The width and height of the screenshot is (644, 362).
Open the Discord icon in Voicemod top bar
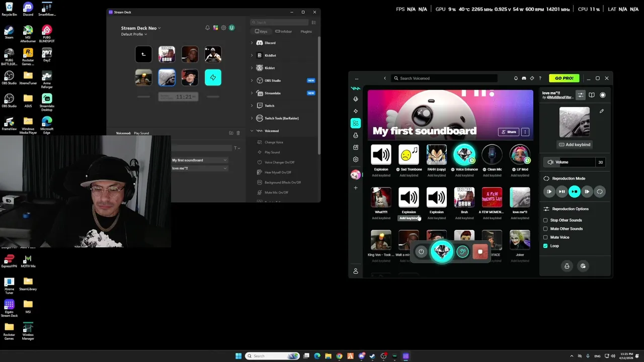pos(524,78)
